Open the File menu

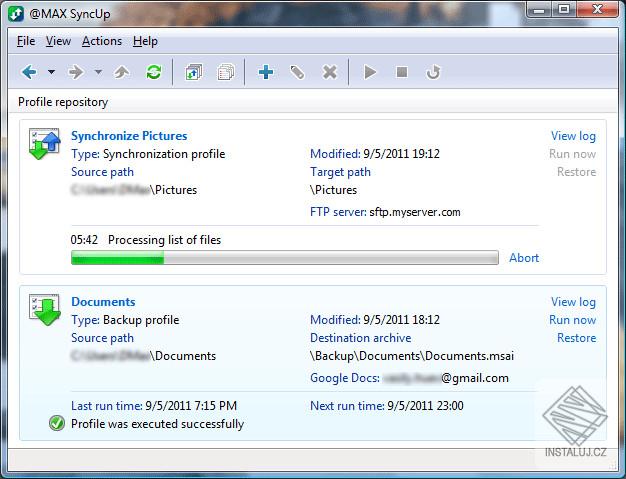pyautogui.click(x=26, y=41)
